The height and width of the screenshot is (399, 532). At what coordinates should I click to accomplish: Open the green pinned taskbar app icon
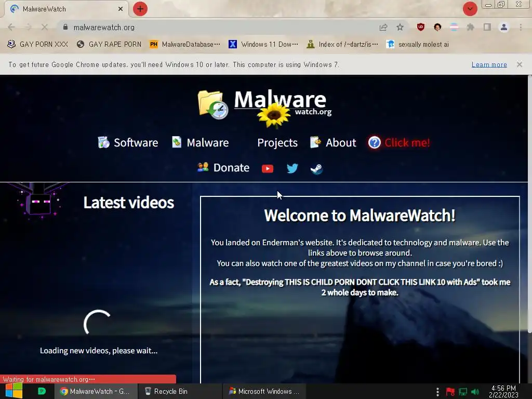click(42, 391)
